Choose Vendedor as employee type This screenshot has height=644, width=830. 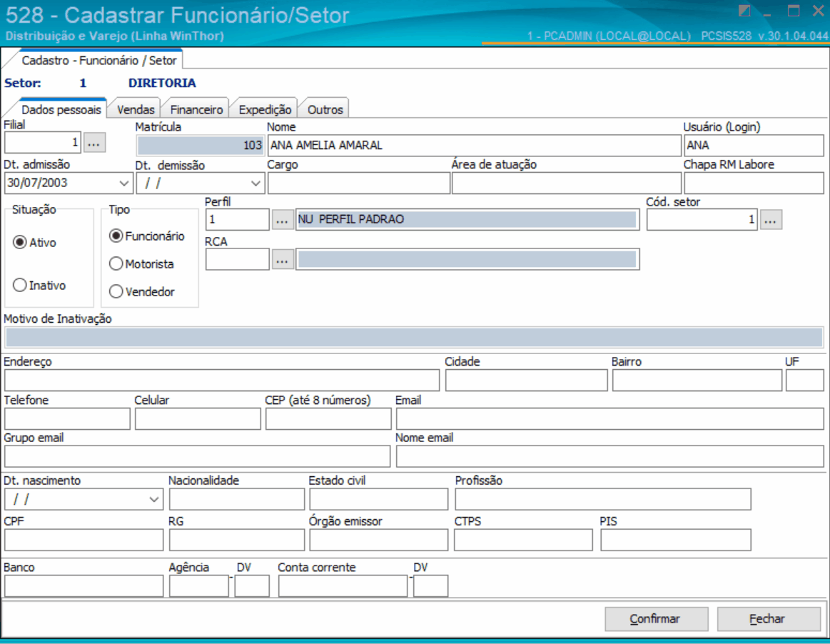(116, 291)
